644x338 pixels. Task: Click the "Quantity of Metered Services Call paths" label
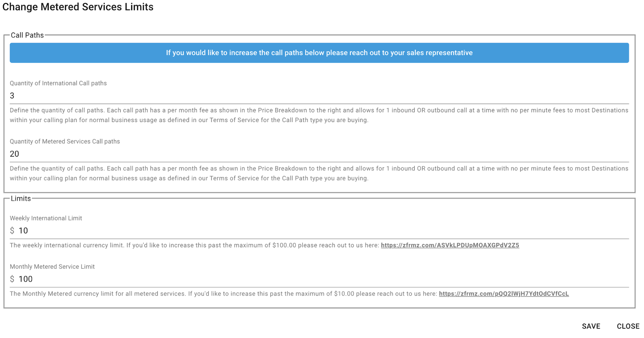click(x=65, y=141)
